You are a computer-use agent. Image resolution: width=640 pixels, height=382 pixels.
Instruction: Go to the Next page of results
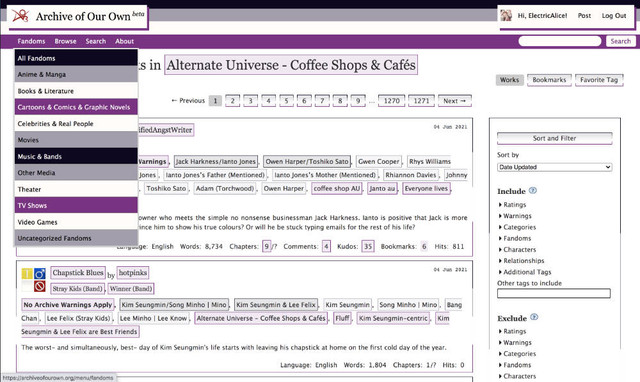pyautogui.click(x=455, y=101)
